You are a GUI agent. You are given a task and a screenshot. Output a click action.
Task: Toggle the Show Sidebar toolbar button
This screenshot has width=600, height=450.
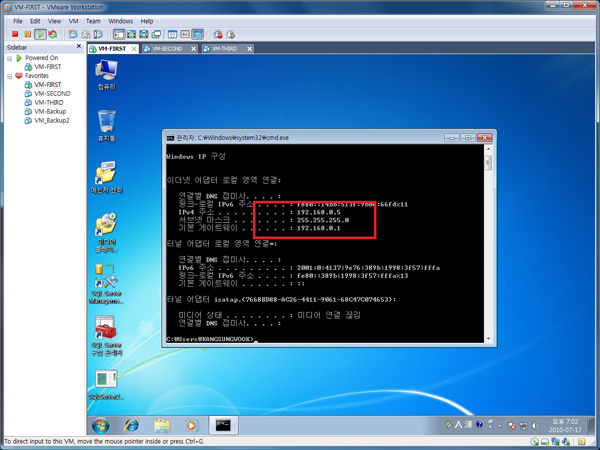pos(119,34)
